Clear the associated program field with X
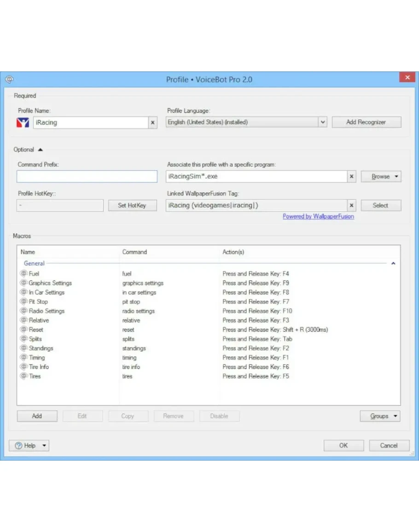This screenshot has height=532, width=419. pyautogui.click(x=351, y=176)
